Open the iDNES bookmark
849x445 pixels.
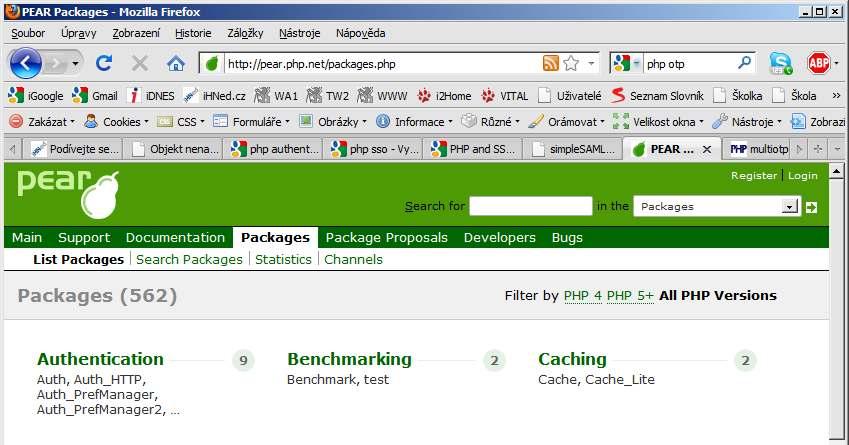tap(151, 96)
